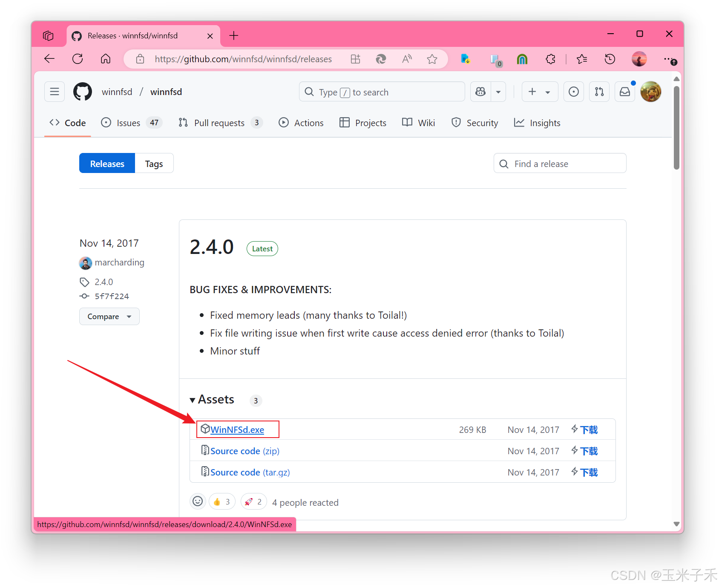This screenshot has height=588, width=719.
Task: Open your pull requests from header
Action: (x=599, y=92)
